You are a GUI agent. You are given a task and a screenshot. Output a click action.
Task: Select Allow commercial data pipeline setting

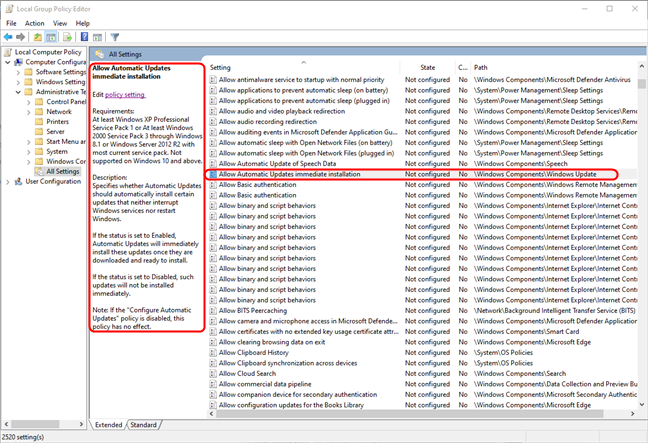[265, 384]
